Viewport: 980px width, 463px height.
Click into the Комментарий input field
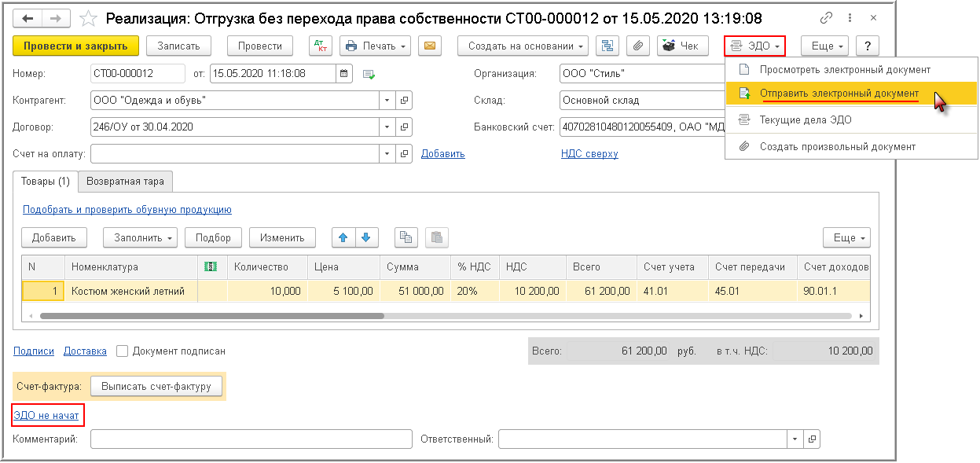click(x=251, y=439)
